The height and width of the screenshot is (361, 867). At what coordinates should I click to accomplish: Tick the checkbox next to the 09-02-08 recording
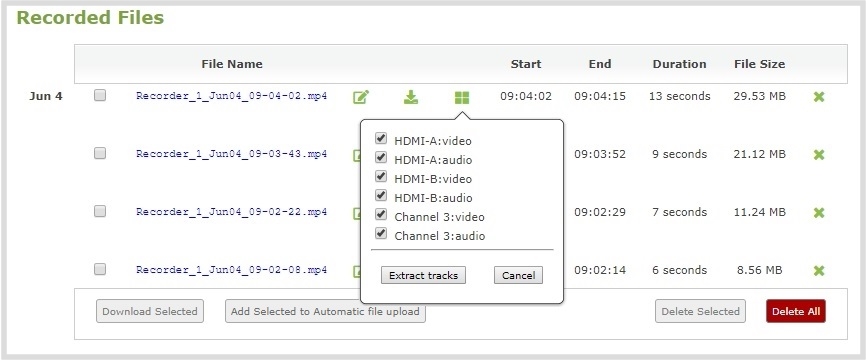pos(100,269)
